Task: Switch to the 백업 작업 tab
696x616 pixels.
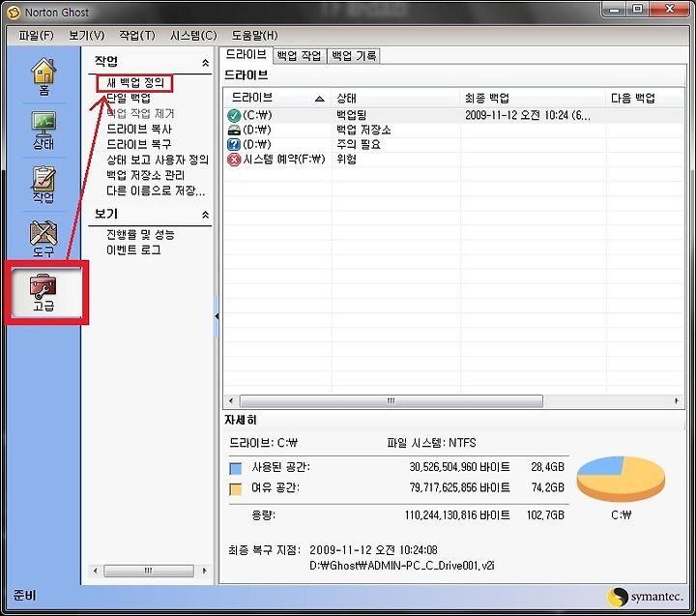Action: pyautogui.click(x=299, y=56)
